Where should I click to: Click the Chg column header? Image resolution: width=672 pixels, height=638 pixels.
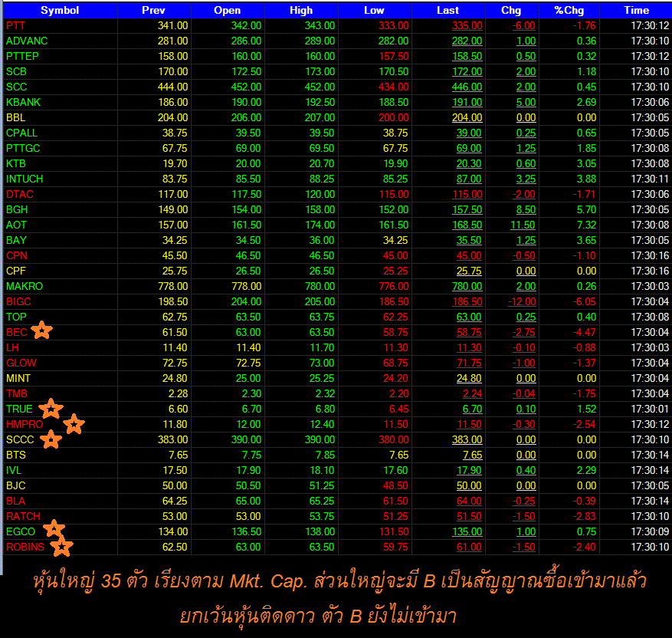pyautogui.click(x=512, y=10)
